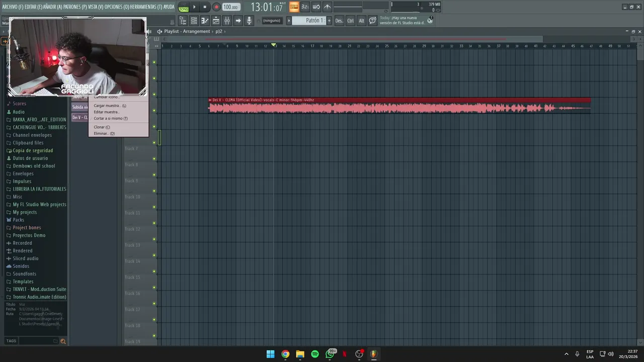Open Google Chrome from the taskbar

(285, 354)
